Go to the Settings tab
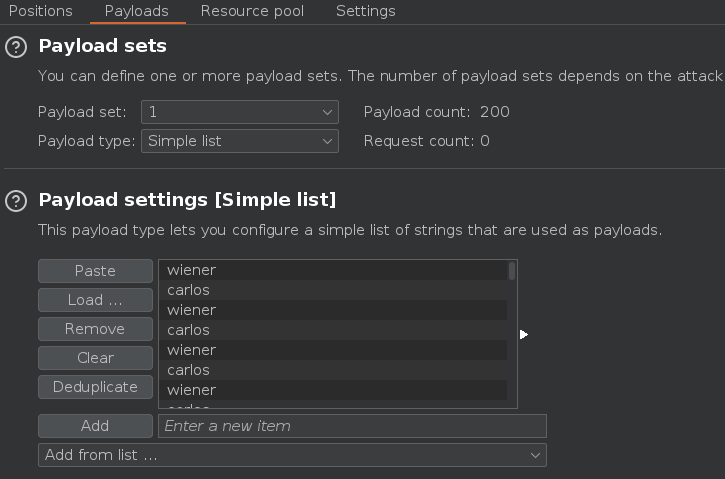The image size is (725, 479). point(365,11)
